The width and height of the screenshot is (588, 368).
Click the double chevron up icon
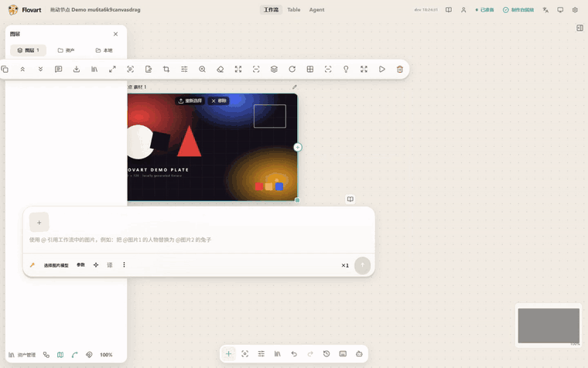click(22, 70)
